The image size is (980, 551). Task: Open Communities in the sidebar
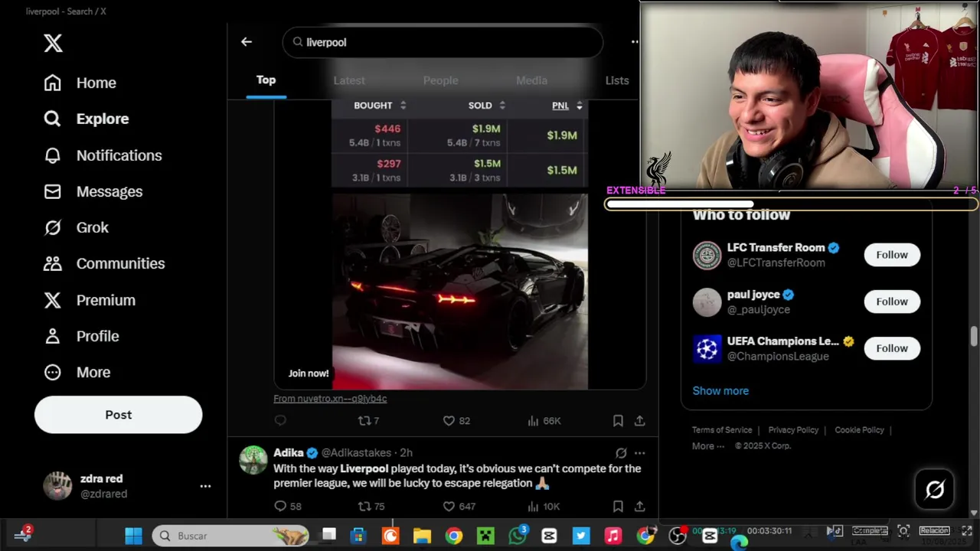(x=104, y=263)
